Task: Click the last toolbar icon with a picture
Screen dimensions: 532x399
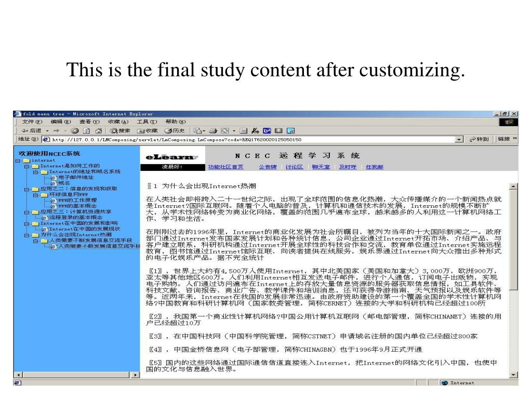Action: coord(291,130)
